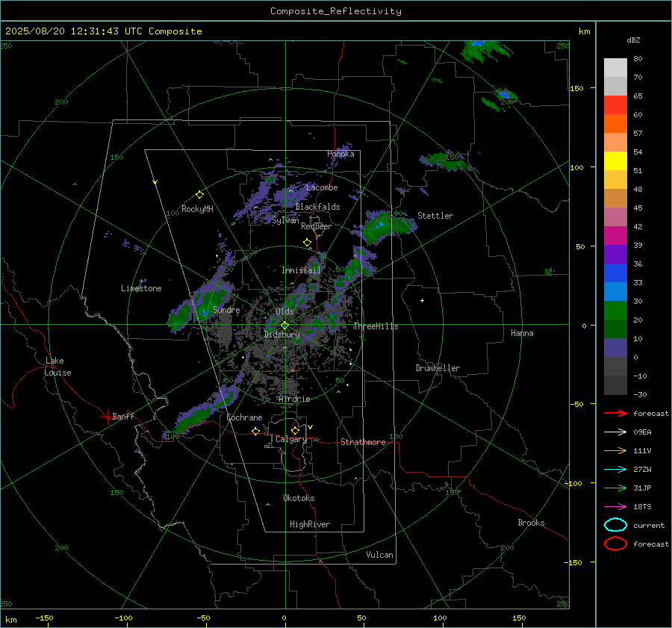Image resolution: width=672 pixels, height=628 pixels.
Task: Click the Cochrane label
Action: [244, 417]
